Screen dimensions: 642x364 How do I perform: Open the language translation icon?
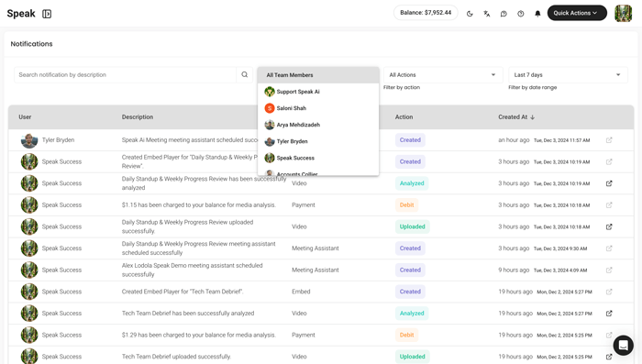[487, 14]
